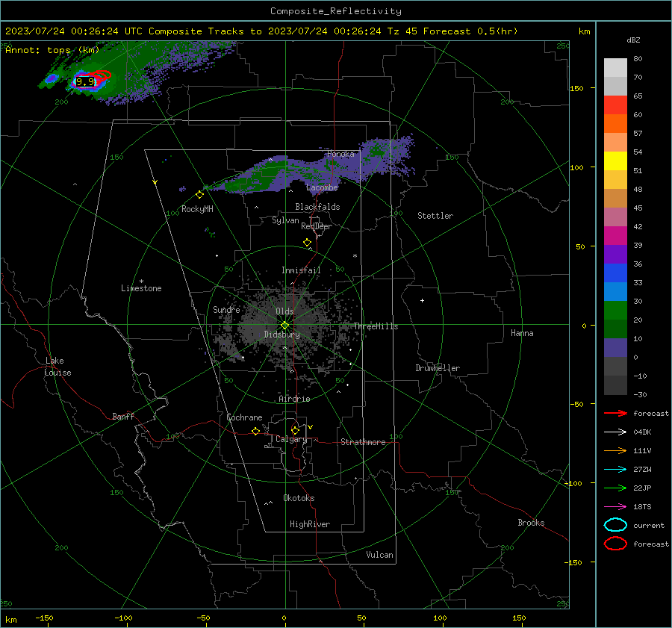The image size is (672, 628).
Task: Click the Cochrane label on map
Action: tap(244, 417)
